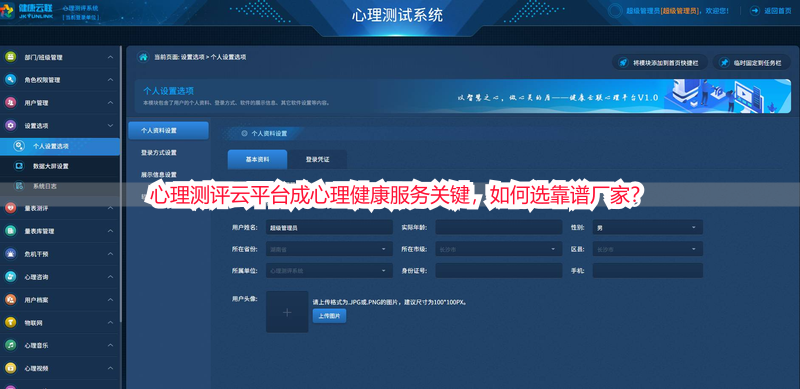Click the pin icon for taskbar
800x389 pixels.
coord(723,63)
